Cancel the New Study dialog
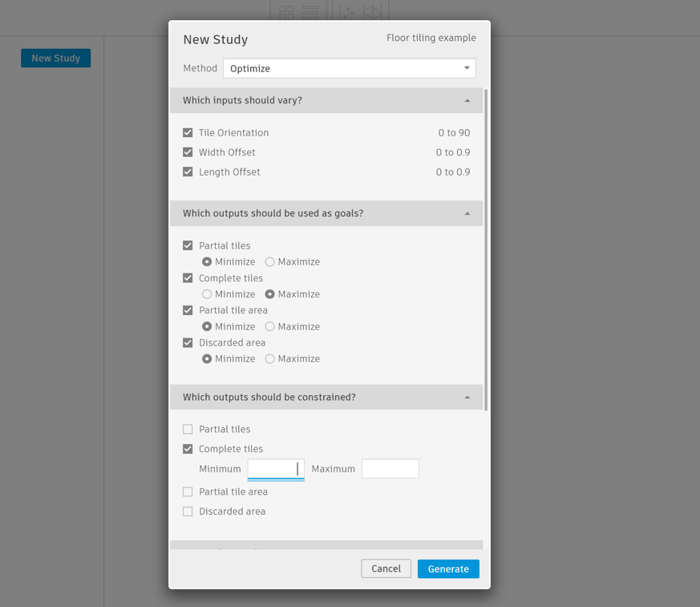 pyautogui.click(x=386, y=569)
